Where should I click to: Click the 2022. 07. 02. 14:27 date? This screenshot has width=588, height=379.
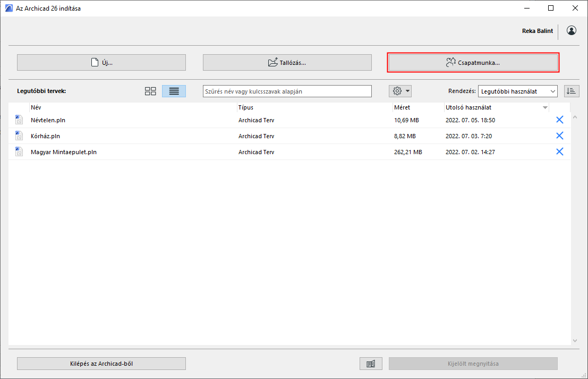click(x=470, y=152)
